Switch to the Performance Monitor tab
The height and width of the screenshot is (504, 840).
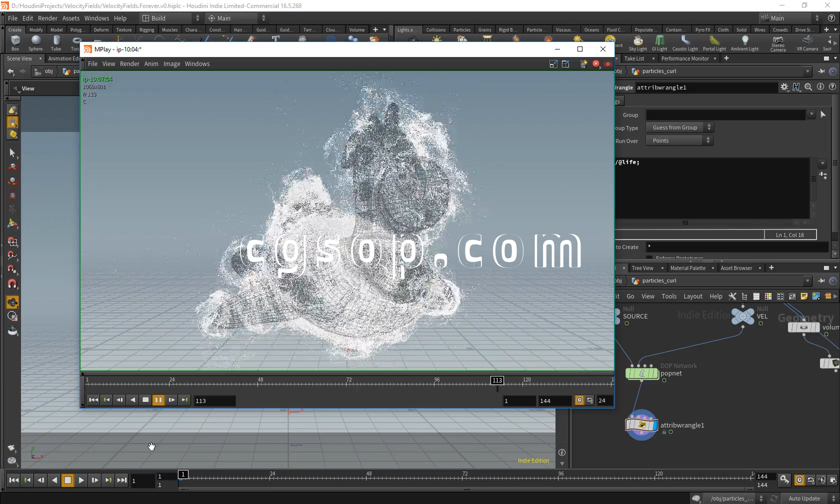[685, 58]
